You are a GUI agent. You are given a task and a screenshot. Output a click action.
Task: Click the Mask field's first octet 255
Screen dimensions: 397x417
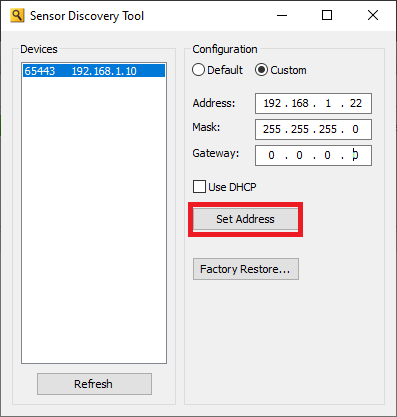pyautogui.click(x=272, y=129)
